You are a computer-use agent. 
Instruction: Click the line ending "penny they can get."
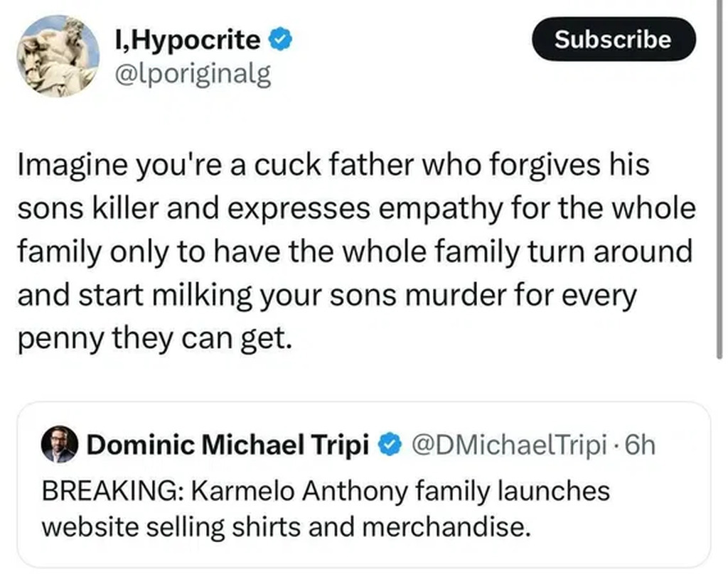[x=154, y=339]
